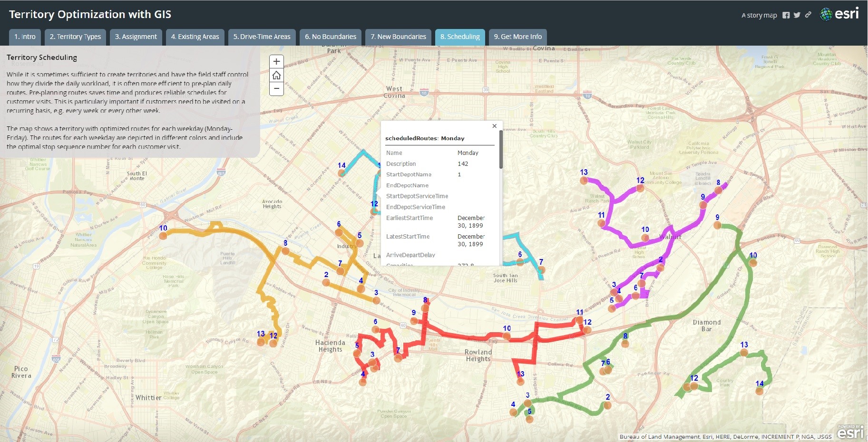
Task: Click the popup's vertical scrollbar
Action: (x=501, y=150)
